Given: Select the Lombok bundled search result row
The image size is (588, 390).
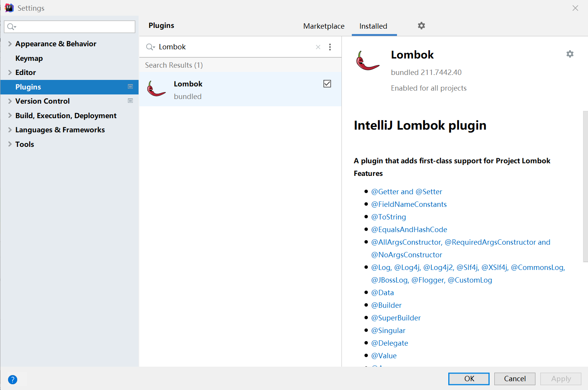Looking at the screenshot, I should [x=240, y=89].
